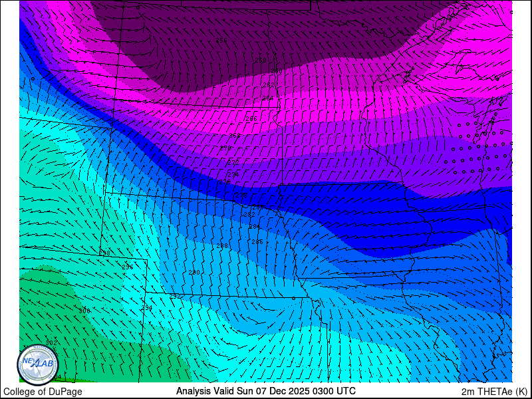The height and width of the screenshot is (399, 532).
Task: Click the NEXLAB globe logo
Action: [x=38, y=365]
